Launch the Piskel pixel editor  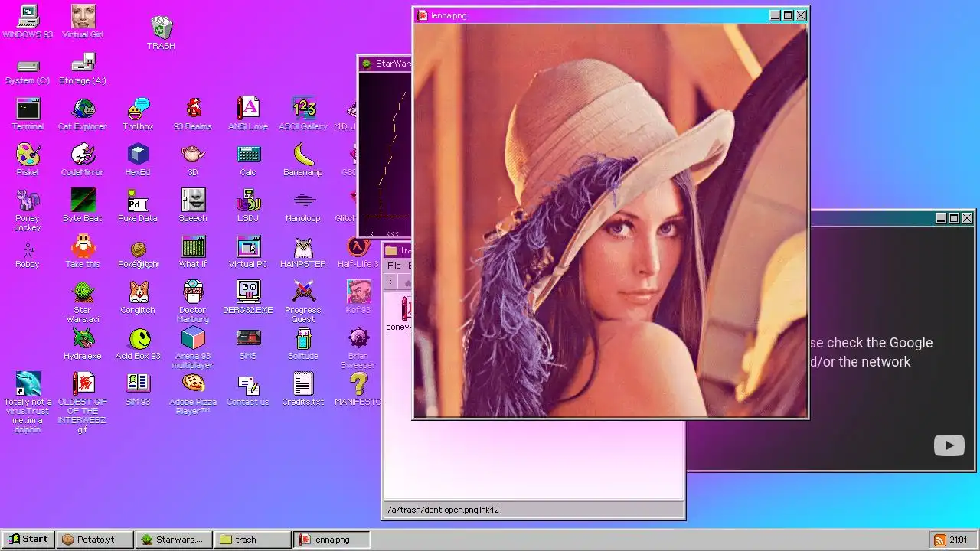click(x=28, y=159)
